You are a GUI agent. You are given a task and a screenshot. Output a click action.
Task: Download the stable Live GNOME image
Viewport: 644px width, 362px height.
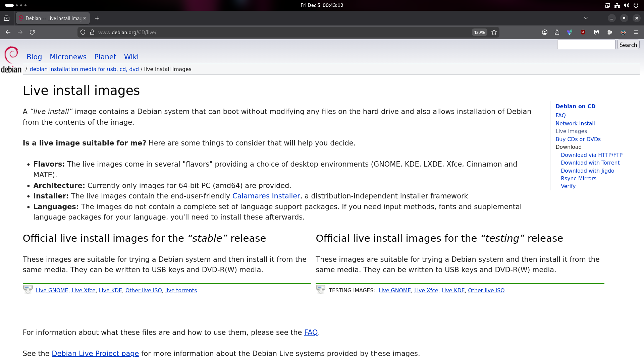point(52,290)
